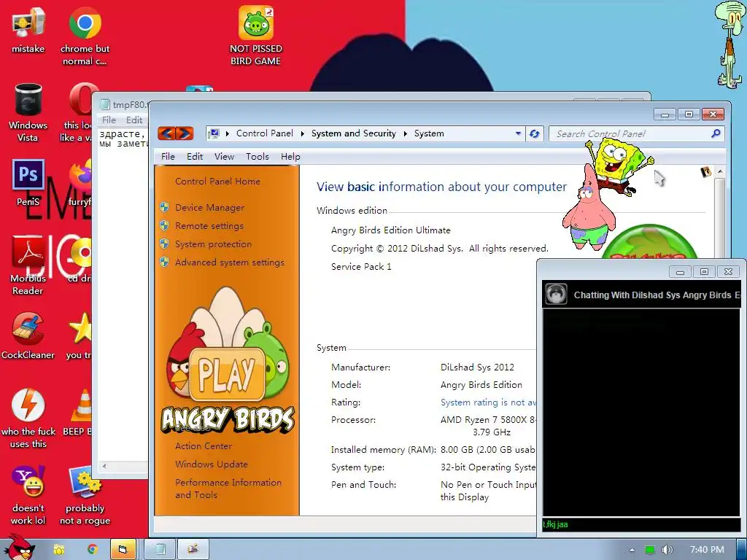
Task: Open the Help menu in Control Panel
Action: coord(290,157)
